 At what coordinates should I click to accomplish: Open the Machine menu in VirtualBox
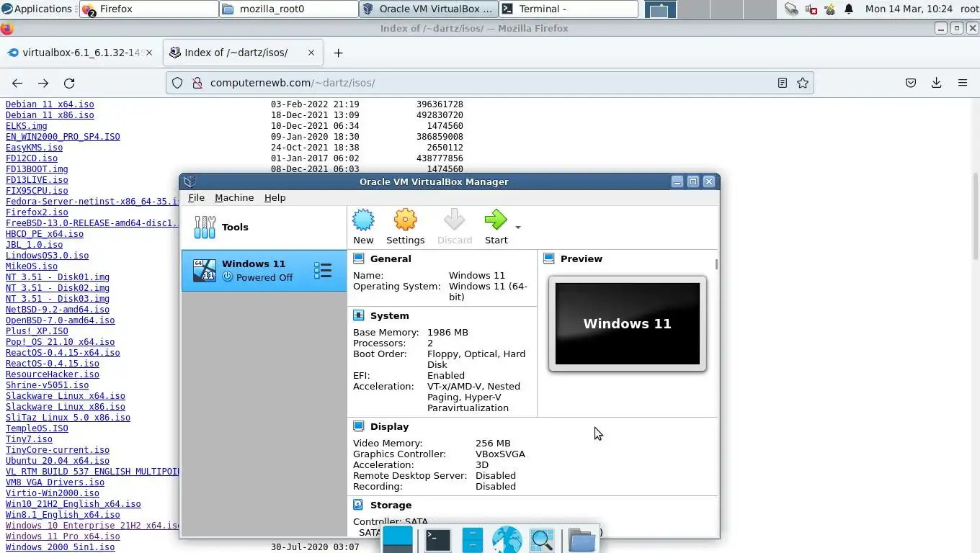[x=234, y=197]
